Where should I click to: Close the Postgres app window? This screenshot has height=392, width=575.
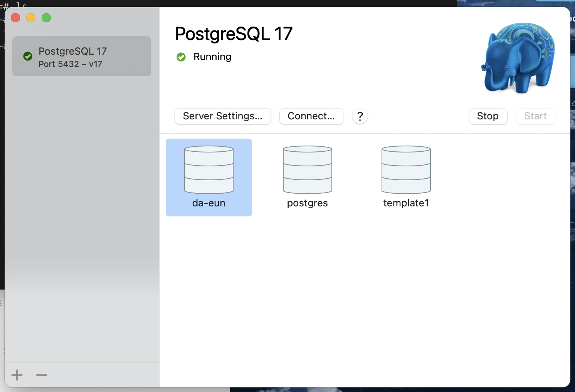tap(15, 18)
